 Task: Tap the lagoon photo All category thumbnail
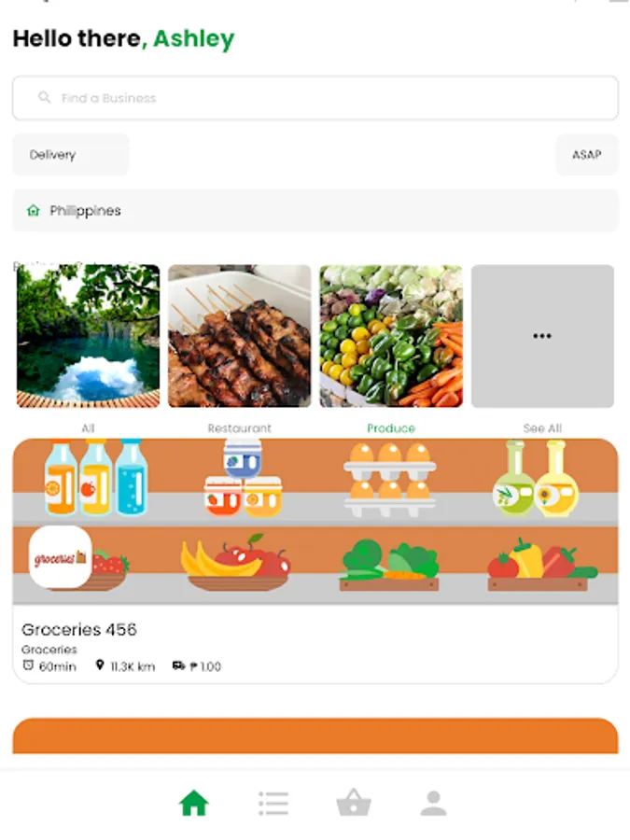point(88,336)
